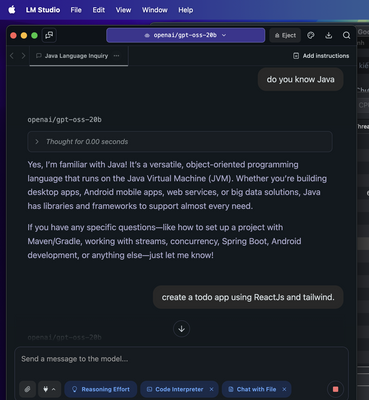Open the View menu
Viewport: 369px width, 400px height.
[x=123, y=10]
